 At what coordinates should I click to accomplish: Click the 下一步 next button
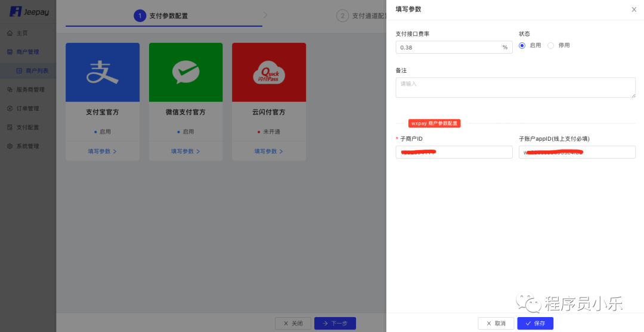point(335,324)
